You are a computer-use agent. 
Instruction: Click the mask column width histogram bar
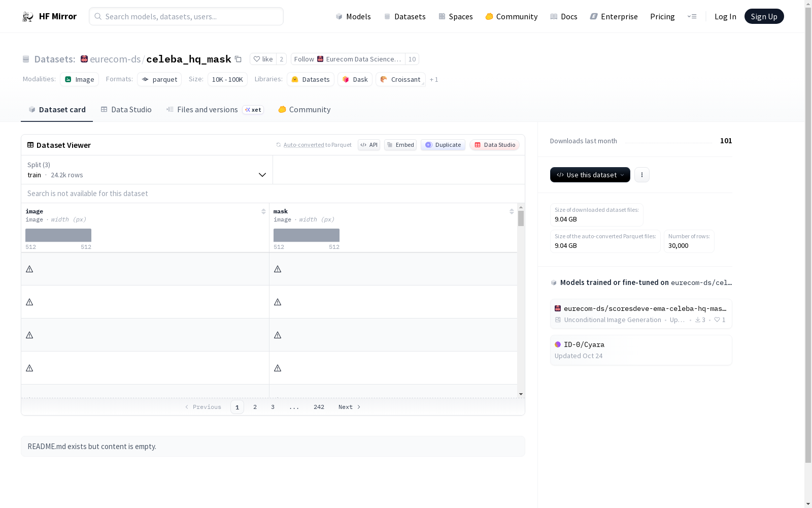coord(307,235)
